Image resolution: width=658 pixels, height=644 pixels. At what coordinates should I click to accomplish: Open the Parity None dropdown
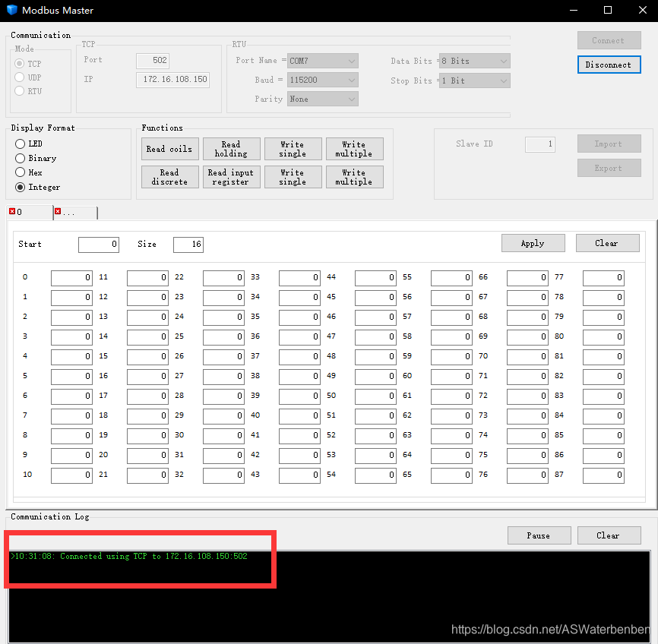pyautogui.click(x=322, y=99)
